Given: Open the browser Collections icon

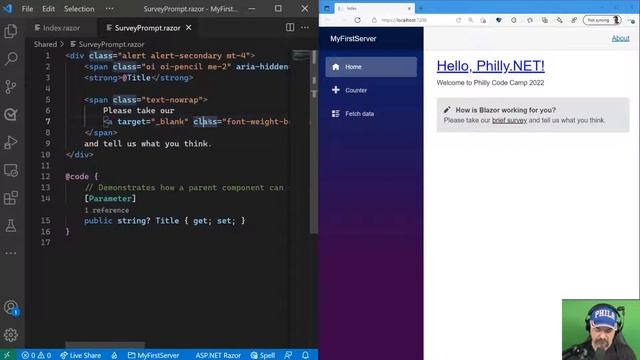Looking at the screenshot, I should point(545,20).
